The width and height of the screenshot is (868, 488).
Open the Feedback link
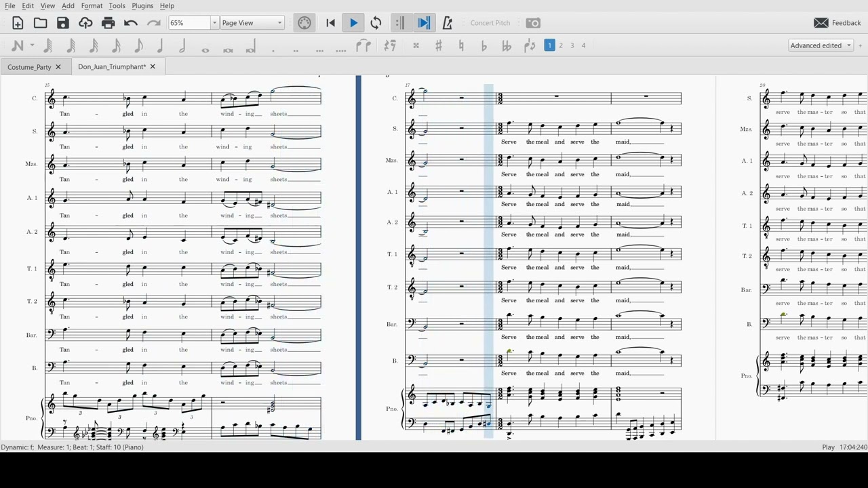point(846,23)
